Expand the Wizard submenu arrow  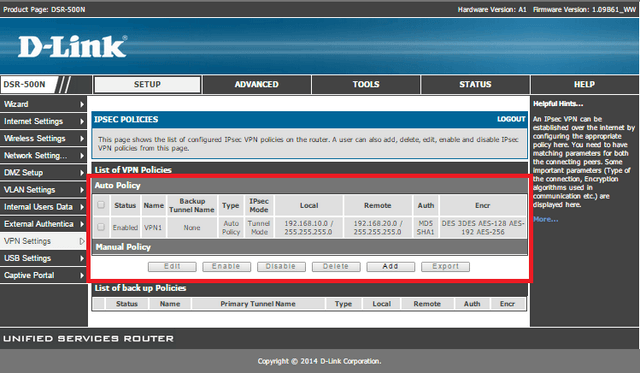tap(82, 104)
